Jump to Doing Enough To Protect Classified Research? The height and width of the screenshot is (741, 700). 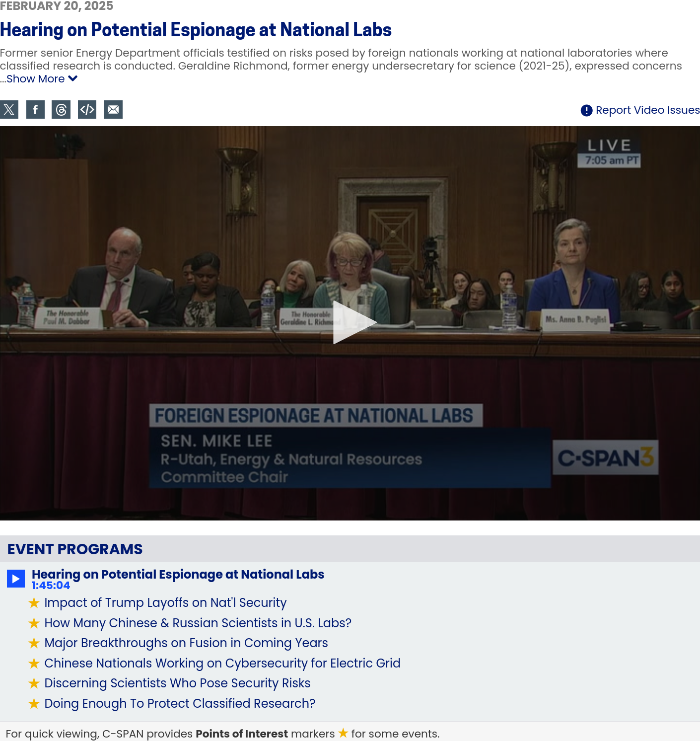click(180, 703)
